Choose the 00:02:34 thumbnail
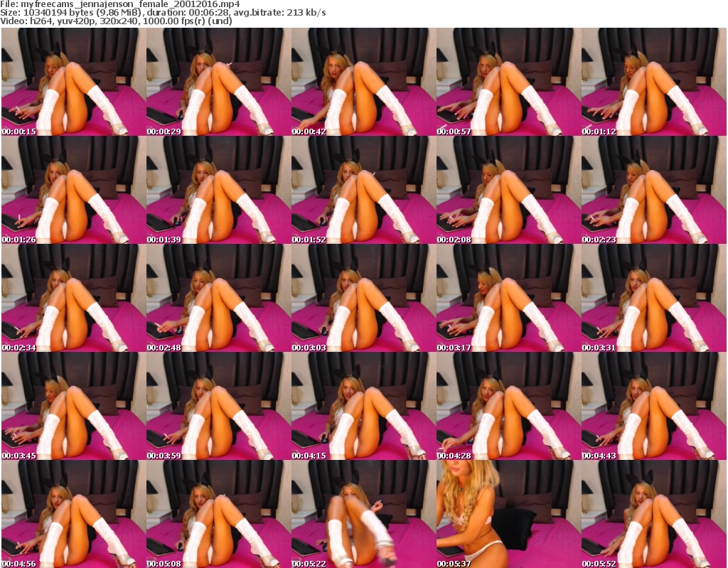 (x=73, y=298)
